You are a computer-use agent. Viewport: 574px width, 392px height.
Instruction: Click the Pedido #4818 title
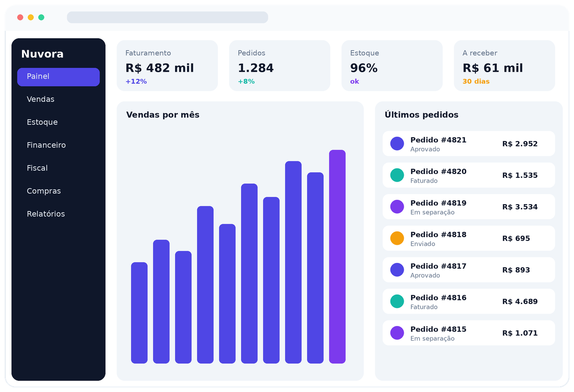pyautogui.click(x=438, y=235)
